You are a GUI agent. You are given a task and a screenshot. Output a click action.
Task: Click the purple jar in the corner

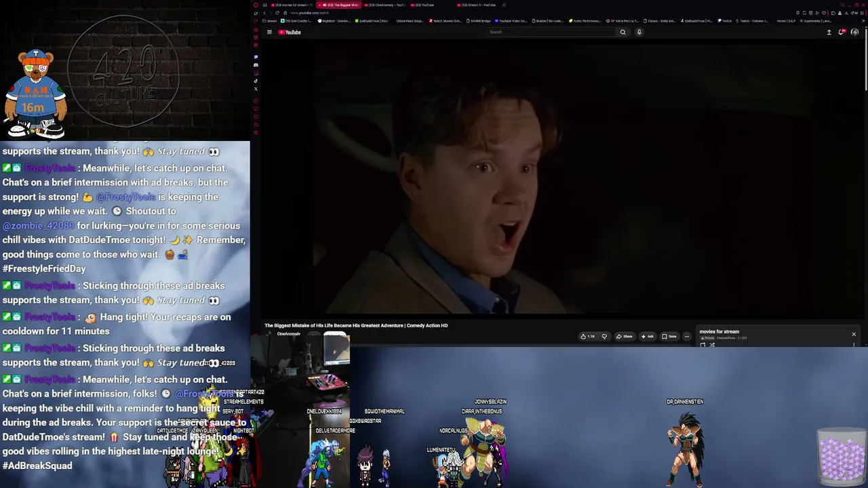click(841, 456)
